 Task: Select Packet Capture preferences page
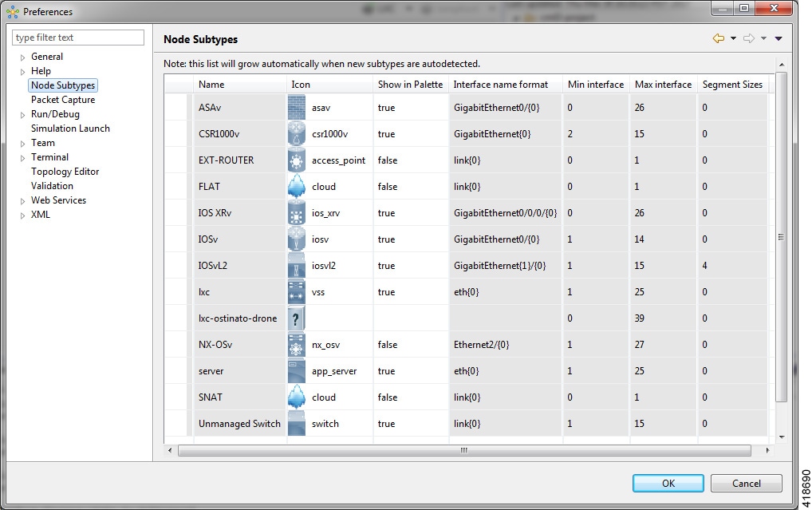[63, 100]
